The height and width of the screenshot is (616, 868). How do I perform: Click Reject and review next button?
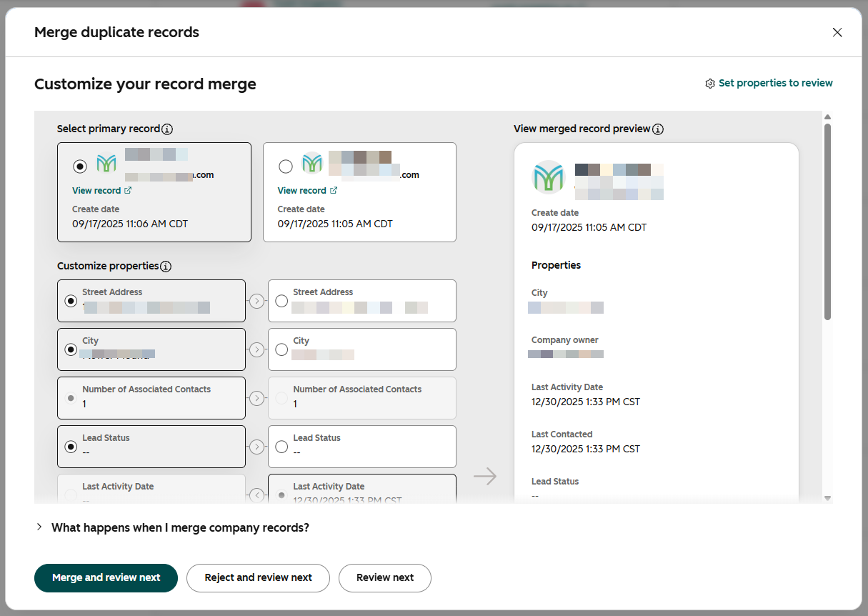(x=258, y=577)
